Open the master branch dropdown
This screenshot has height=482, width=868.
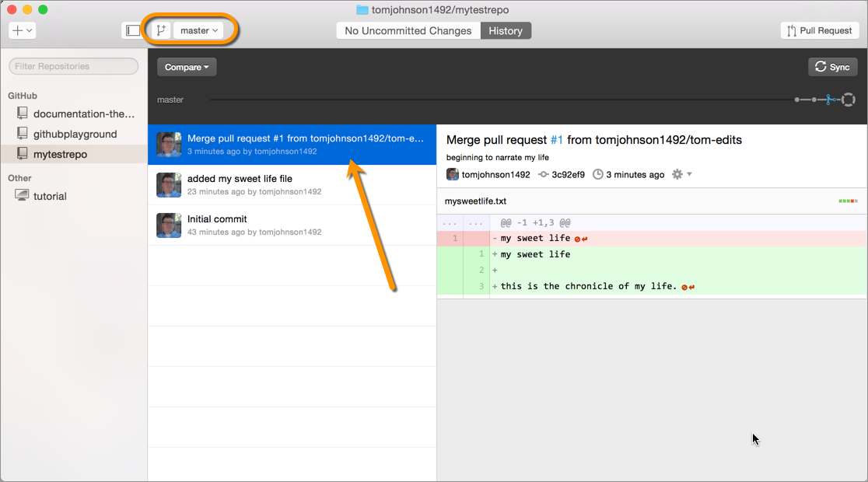click(198, 30)
